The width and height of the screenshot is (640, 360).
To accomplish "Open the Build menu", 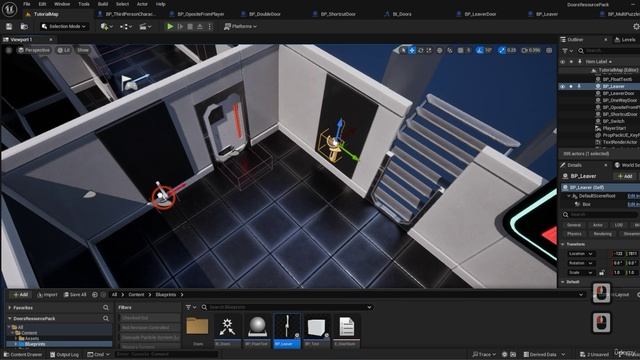I will (x=103, y=4).
